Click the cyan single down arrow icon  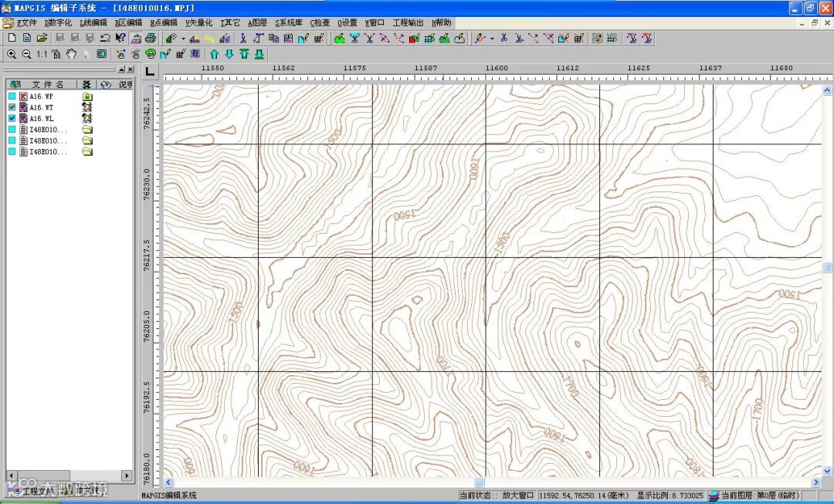tap(229, 54)
